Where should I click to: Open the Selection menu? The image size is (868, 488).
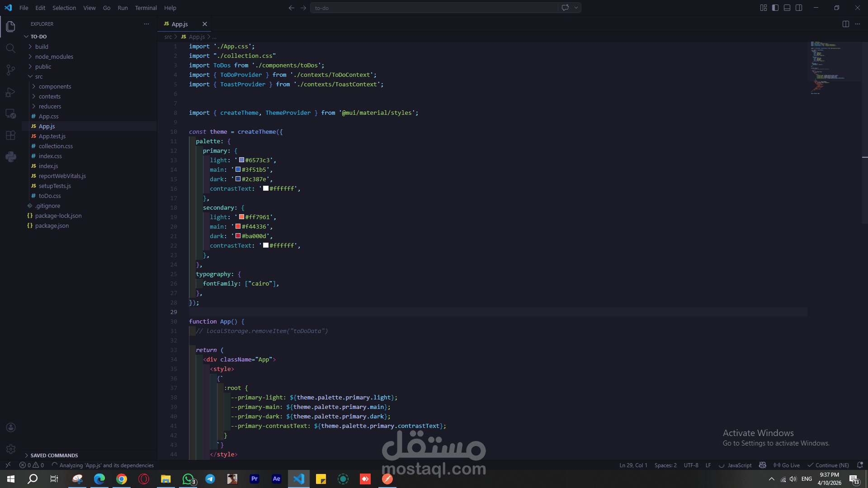click(64, 8)
